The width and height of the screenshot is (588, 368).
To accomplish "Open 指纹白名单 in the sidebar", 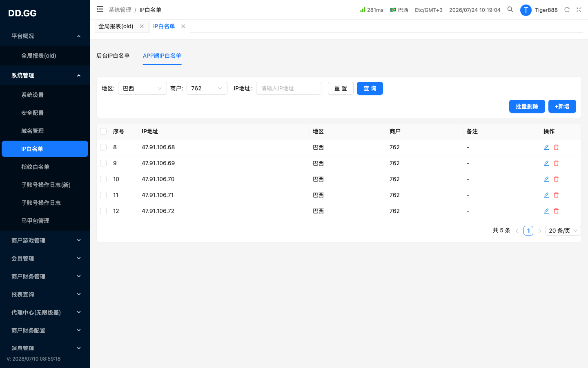I will click(45, 167).
